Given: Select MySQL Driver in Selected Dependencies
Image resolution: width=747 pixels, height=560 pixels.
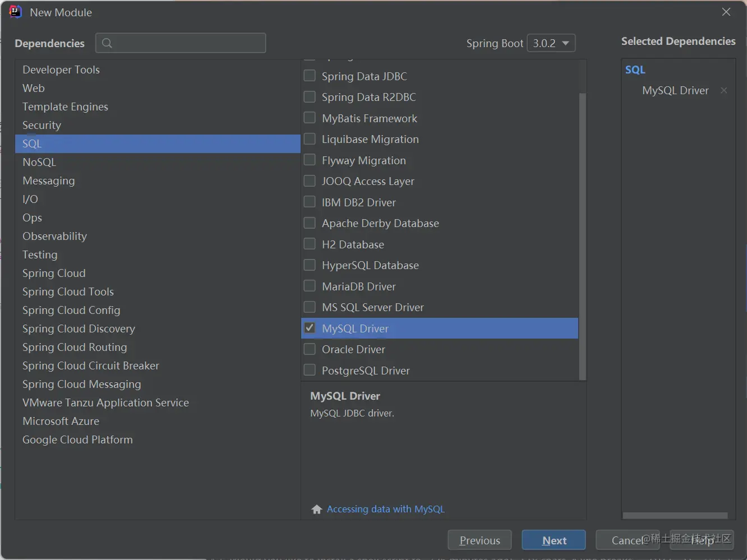Looking at the screenshot, I should pyautogui.click(x=675, y=90).
